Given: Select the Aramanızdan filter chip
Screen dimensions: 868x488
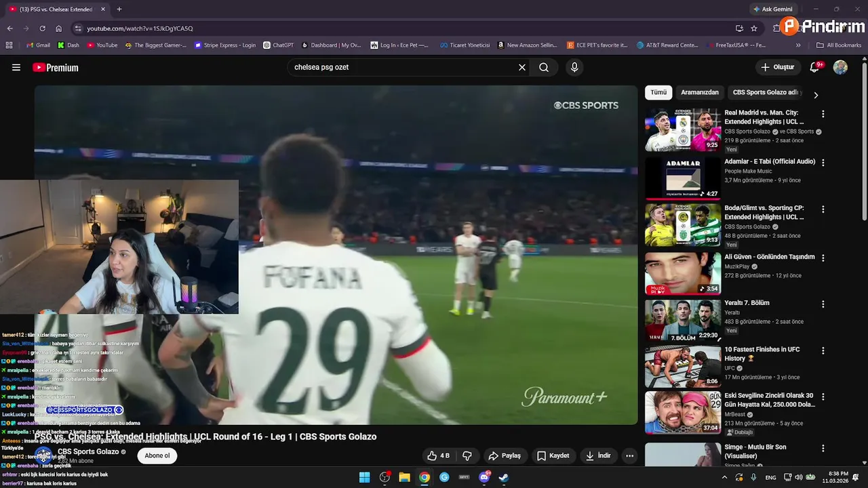Looking at the screenshot, I should (699, 92).
